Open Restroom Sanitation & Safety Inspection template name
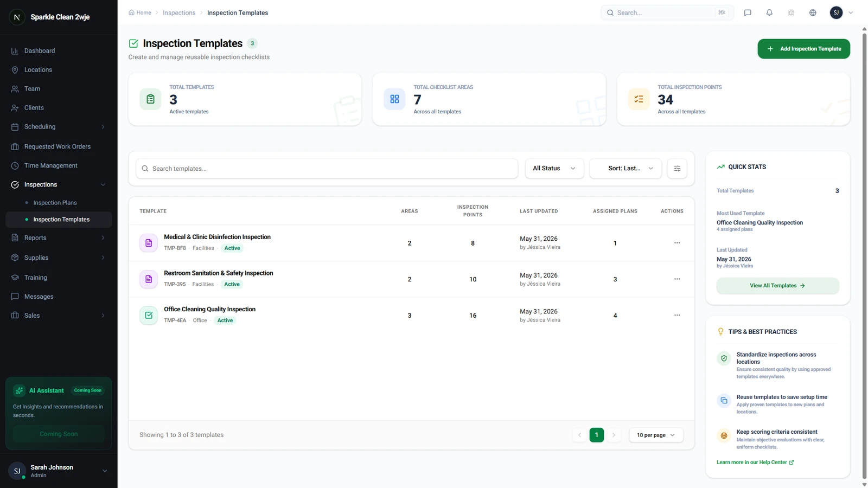Image resolution: width=868 pixels, height=488 pixels. point(219,273)
